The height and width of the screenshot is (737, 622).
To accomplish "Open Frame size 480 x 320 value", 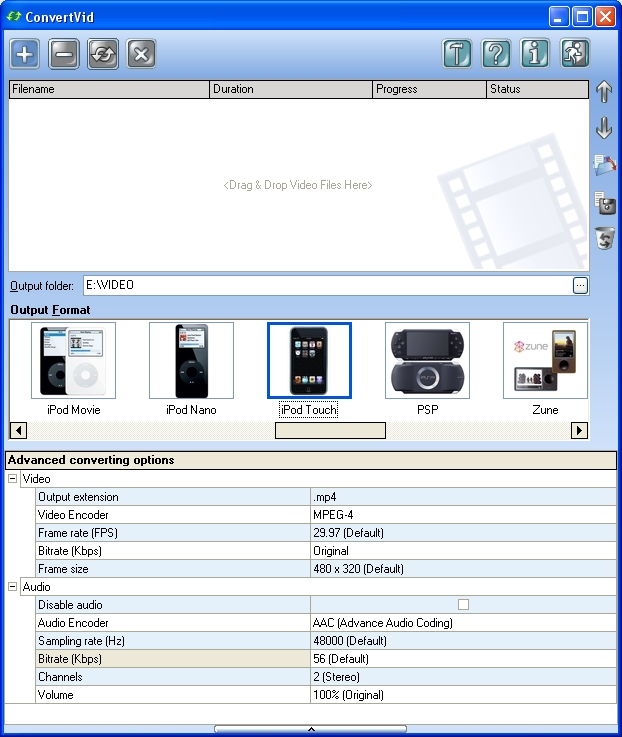I will 463,569.
